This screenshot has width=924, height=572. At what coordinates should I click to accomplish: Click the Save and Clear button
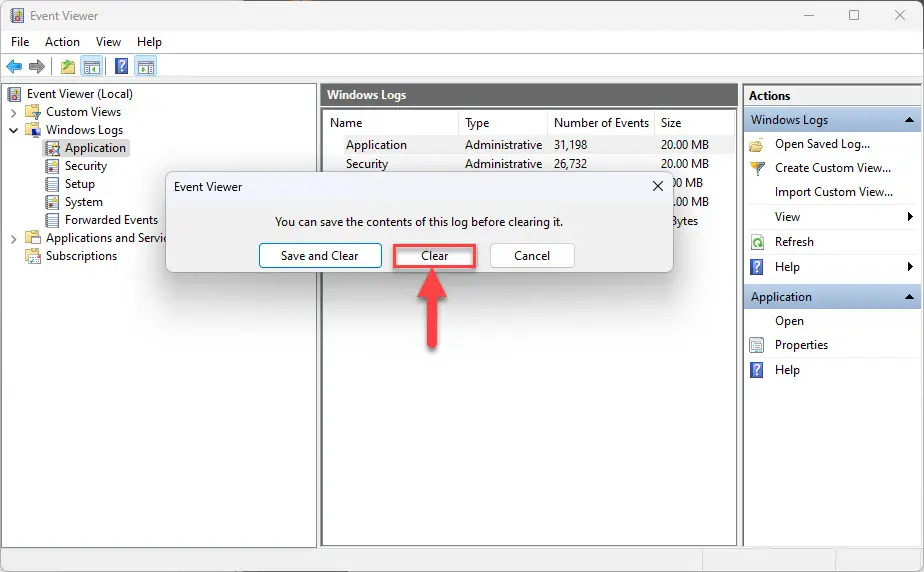pos(320,256)
